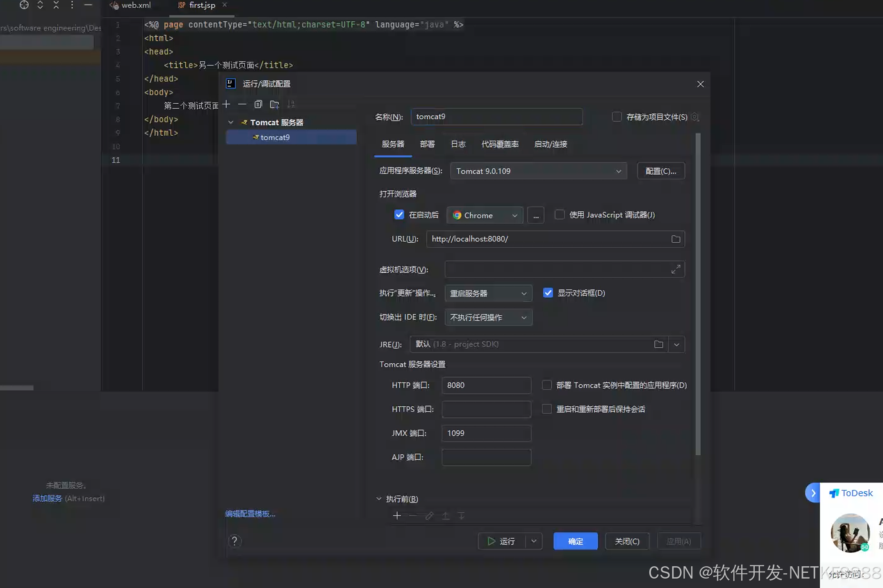Enable the use JavaScript debugger checkbox
Screen dimensions: 883x588
(559, 215)
